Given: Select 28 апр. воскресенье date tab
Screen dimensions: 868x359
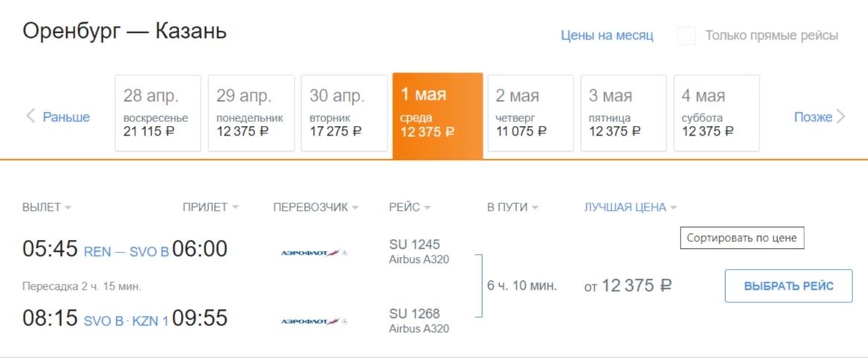Looking at the screenshot, I should tap(158, 113).
